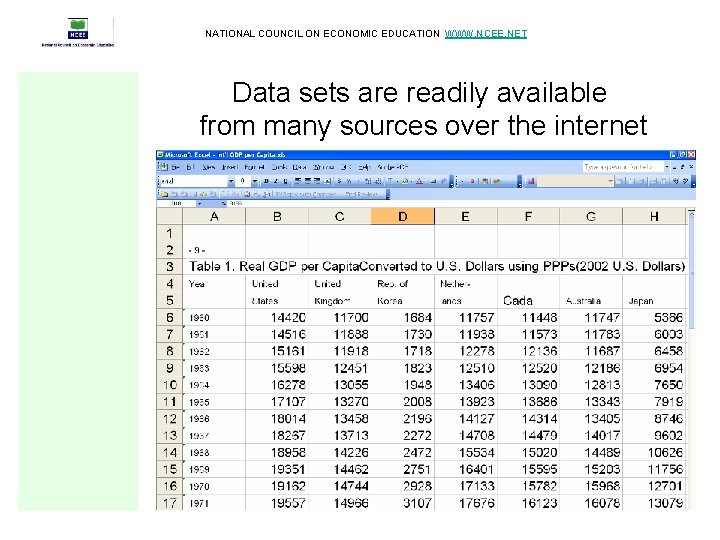Select cell with value 14420
This screenshot has height=540, width=720.
(277, 317)
